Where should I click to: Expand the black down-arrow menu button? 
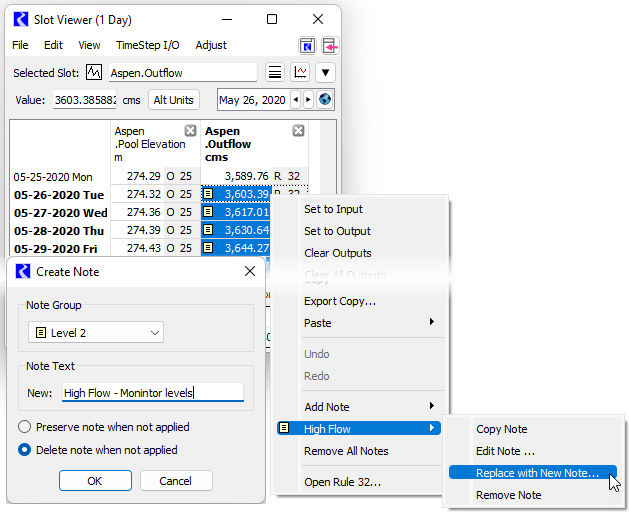[325, 72]
